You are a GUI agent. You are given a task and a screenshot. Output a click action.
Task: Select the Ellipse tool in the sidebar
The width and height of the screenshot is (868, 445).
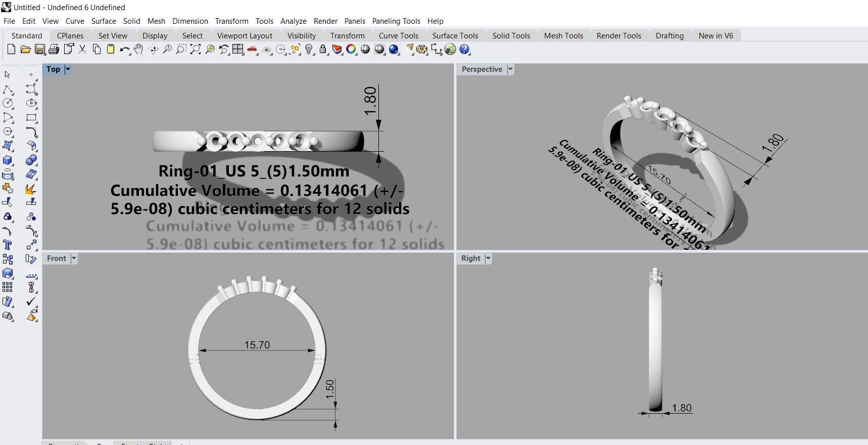31,103
